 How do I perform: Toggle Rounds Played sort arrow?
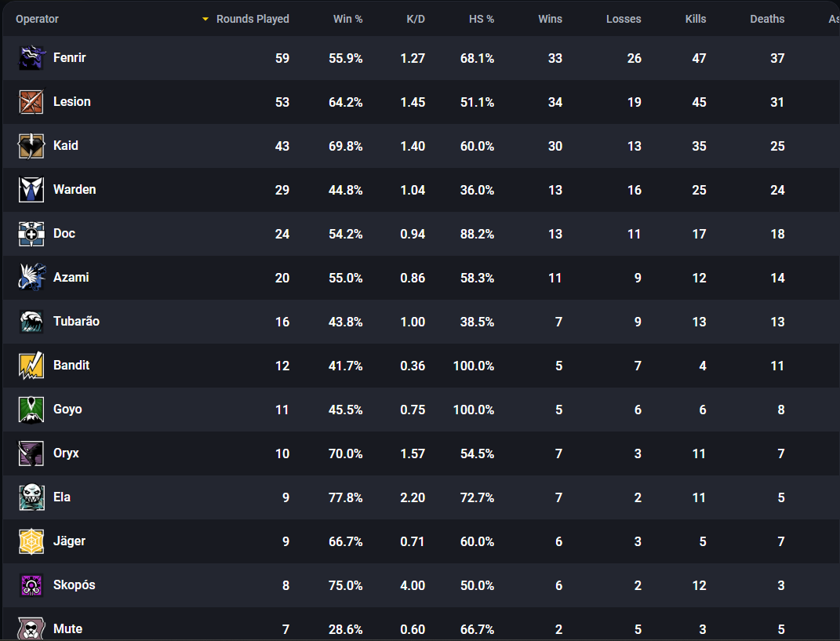point(205,20)
